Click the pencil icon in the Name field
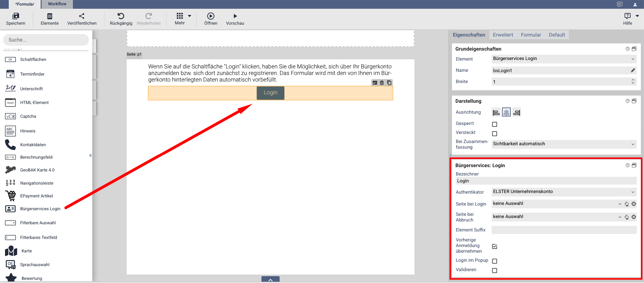Viewport: 644px width, 283px height. [633, 70]
